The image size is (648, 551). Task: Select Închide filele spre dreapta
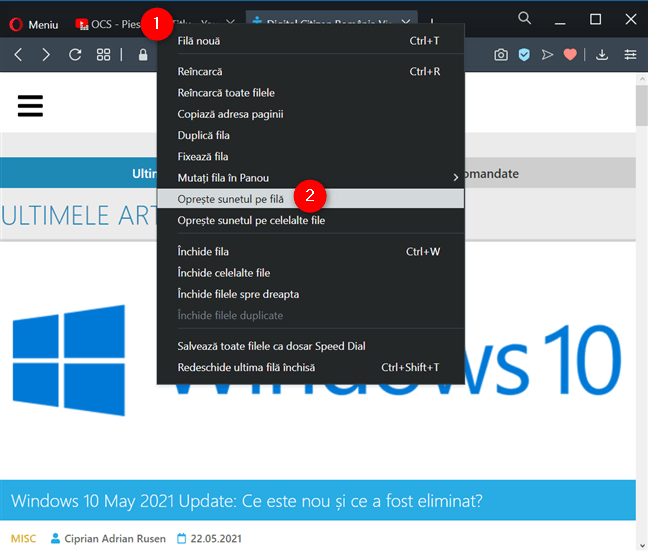(311, 294)
